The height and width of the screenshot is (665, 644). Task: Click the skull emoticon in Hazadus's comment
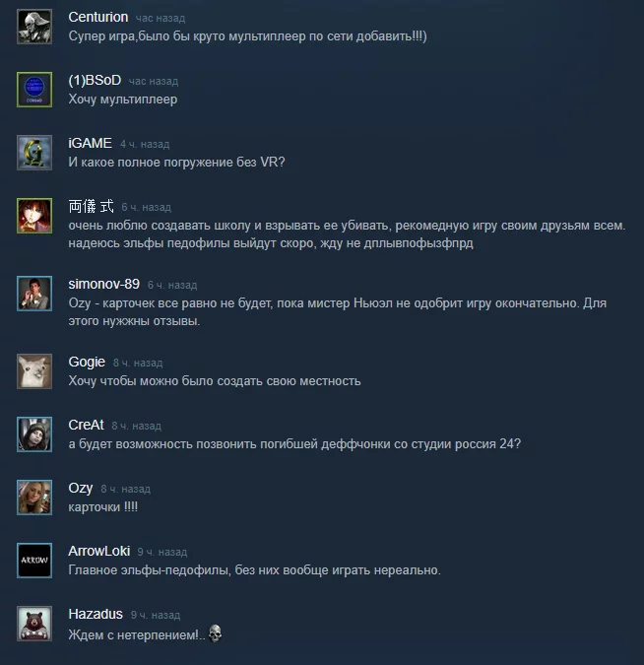point(215,633)
